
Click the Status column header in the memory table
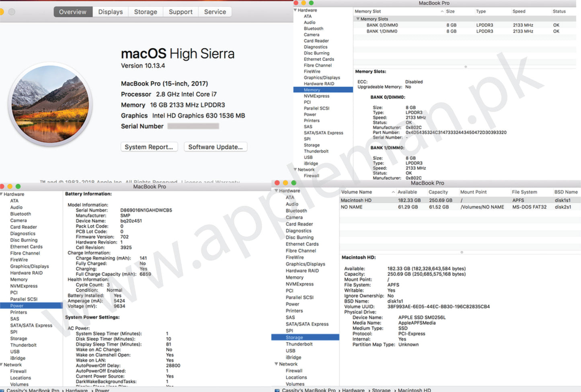559,11
